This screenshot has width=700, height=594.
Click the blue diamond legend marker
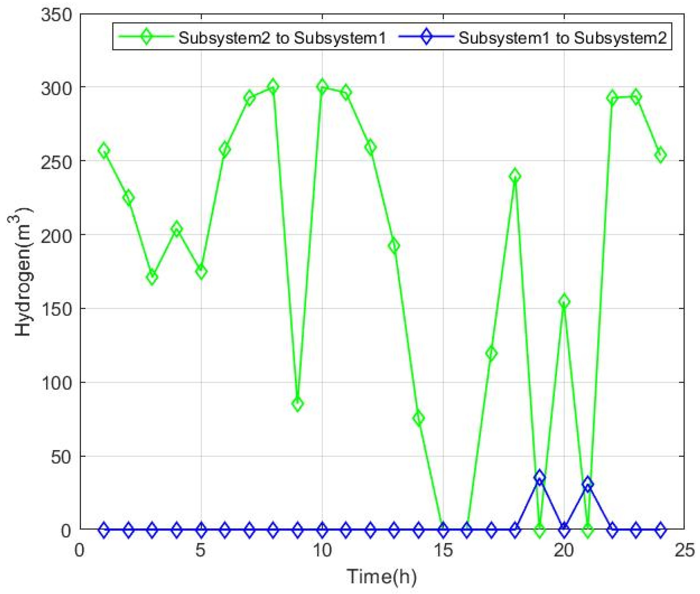pyautogui.click(x=426, y=37)
